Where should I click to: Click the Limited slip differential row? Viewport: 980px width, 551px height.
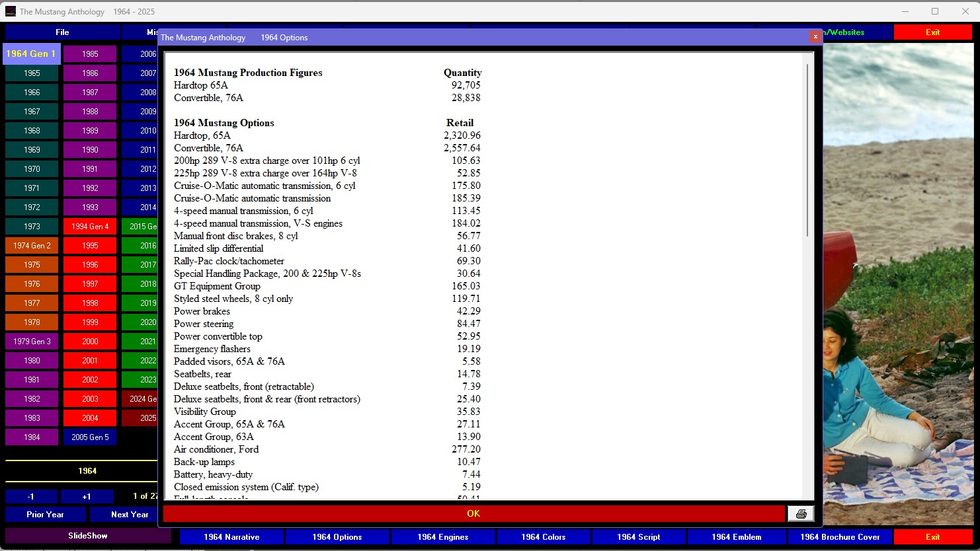click(327, 248)
